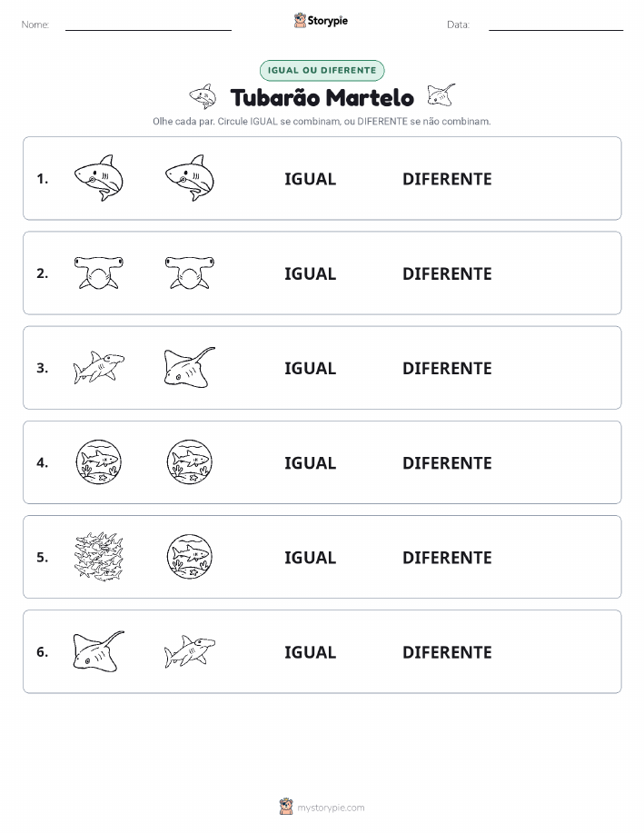The width and height of the screenshot is (644, 833).
Task: Click the hammerhead shark picture in row 3
Action: [x=99, y=367]
